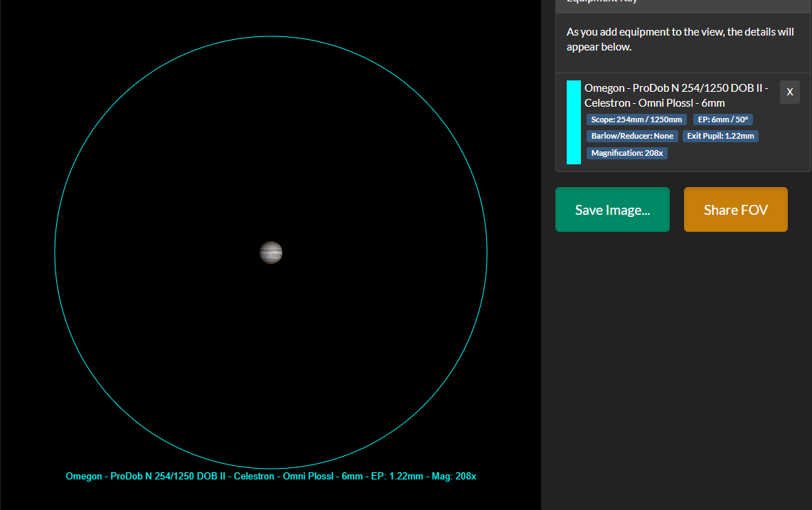This screenshot has height=510, width=812.
Task: Click the Jupiter image in the view
Action: [271, 253]
